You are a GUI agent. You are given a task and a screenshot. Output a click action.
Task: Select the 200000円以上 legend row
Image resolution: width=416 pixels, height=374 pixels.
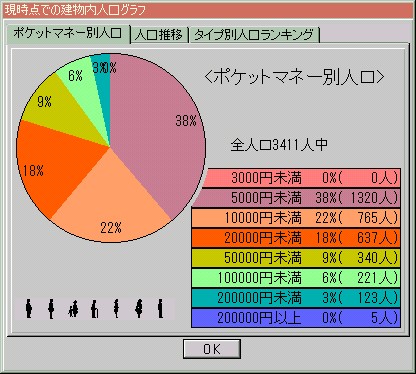point(296,318)
